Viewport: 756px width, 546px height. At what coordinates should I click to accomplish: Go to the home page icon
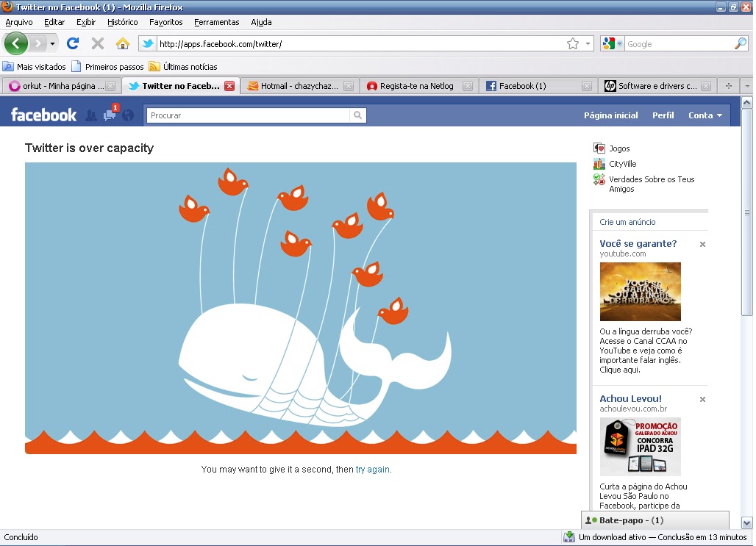[123, 44]
